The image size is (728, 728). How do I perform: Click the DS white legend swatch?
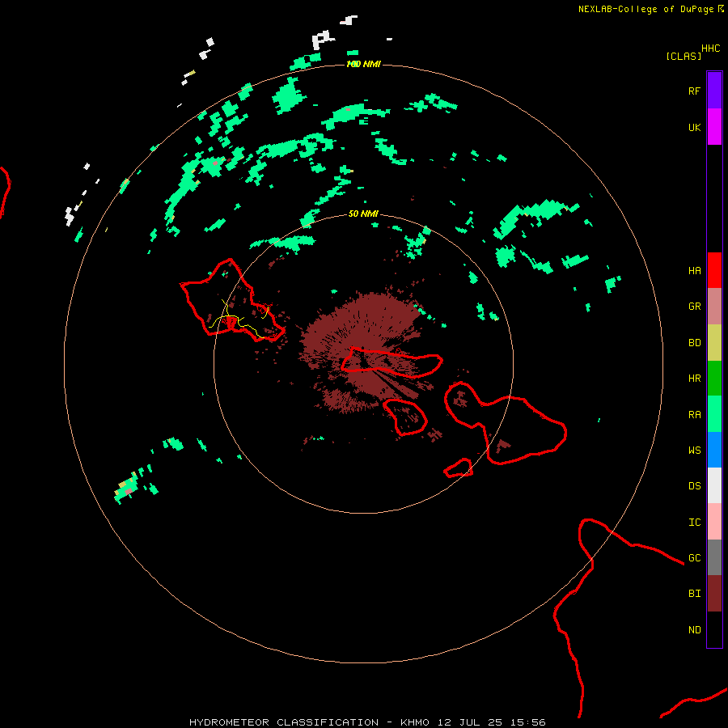point(714,485)
